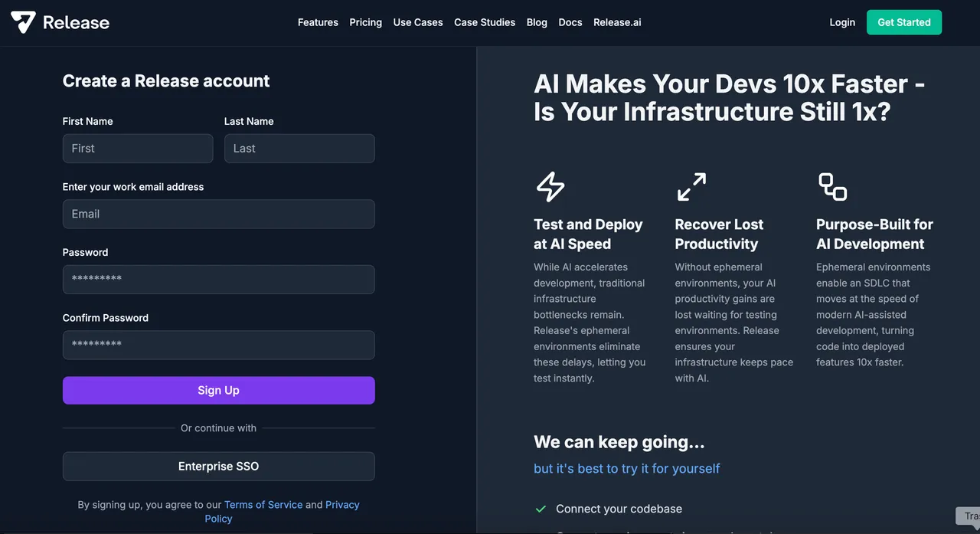Screen dimensions: 980x534
Task: Click the Release wordmark text
Action: 76,23
